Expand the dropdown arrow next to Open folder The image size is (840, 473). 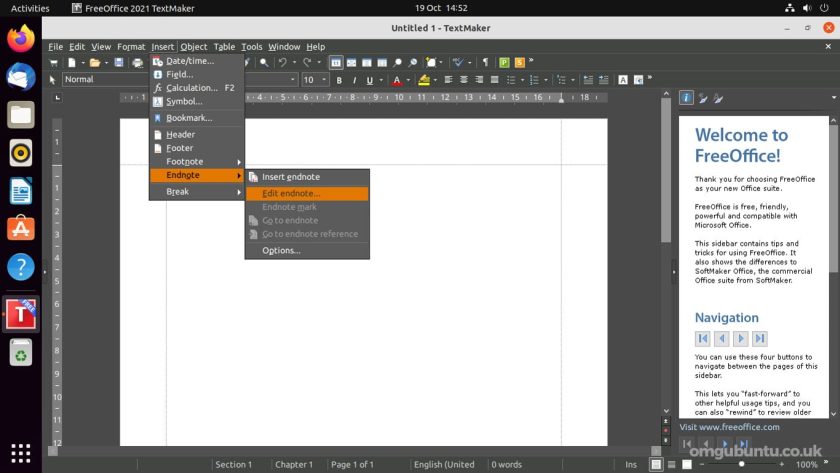(x=106, y=63)
